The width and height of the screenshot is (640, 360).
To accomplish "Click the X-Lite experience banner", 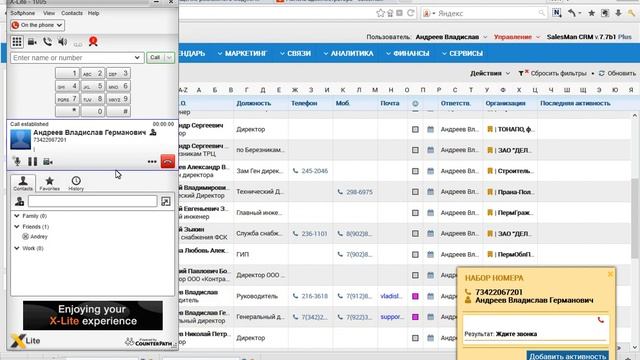I will pos(93,315).
